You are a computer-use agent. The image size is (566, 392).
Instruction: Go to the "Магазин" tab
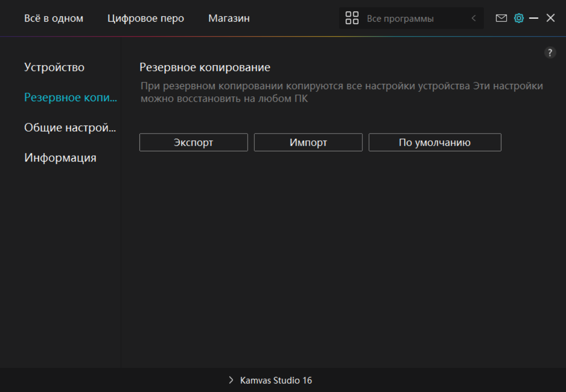[x=229, y=18]
